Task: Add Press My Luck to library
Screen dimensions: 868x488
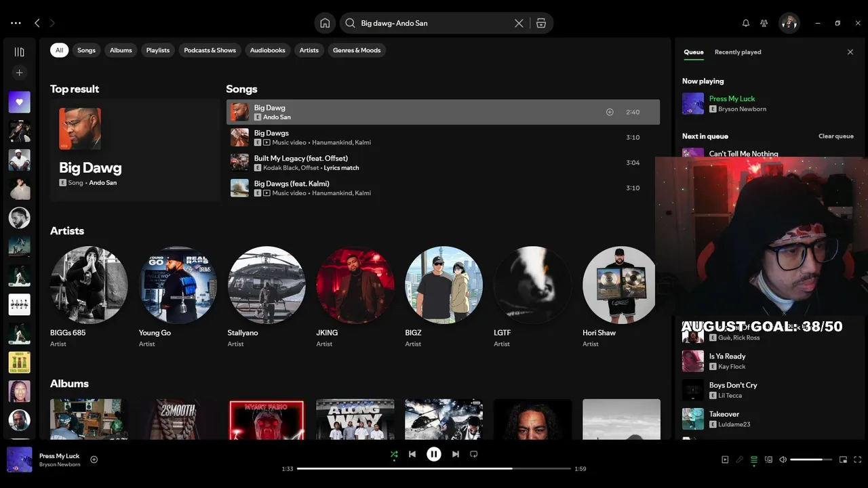Action: (x=94, y=460)
